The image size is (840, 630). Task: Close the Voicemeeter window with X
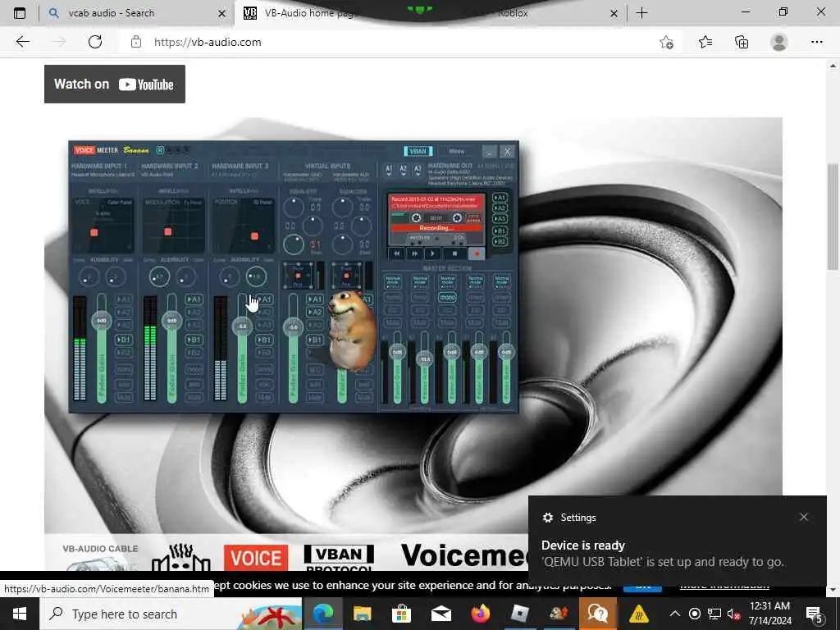507,151
